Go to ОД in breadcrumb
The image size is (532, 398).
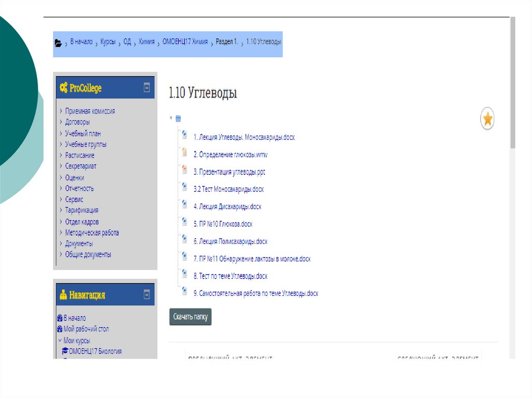127,42
